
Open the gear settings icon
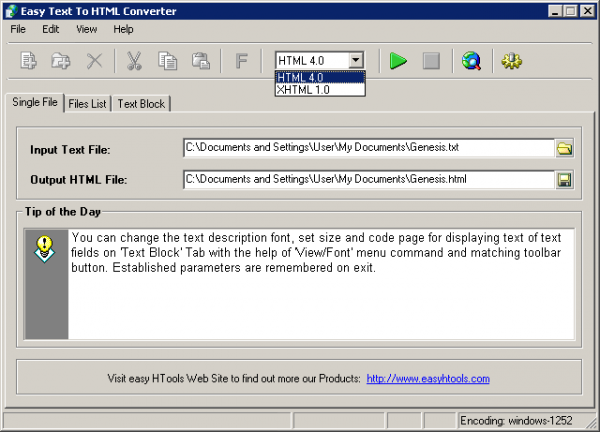pos(512,61)
